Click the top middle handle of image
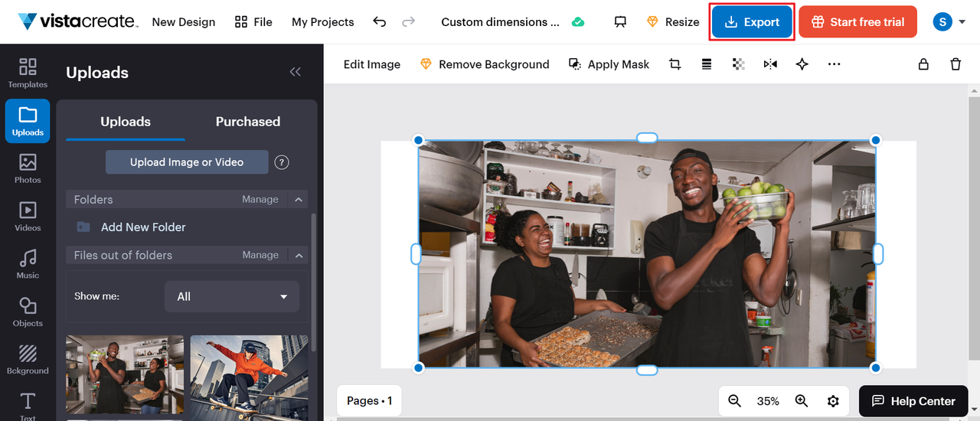 click(647, 138)
